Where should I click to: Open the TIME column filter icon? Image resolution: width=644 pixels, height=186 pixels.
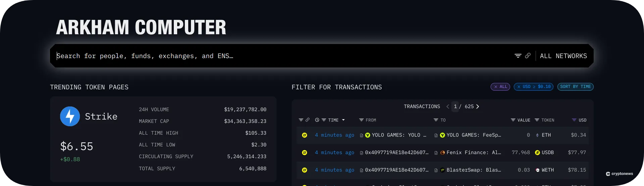coord(324,120)
